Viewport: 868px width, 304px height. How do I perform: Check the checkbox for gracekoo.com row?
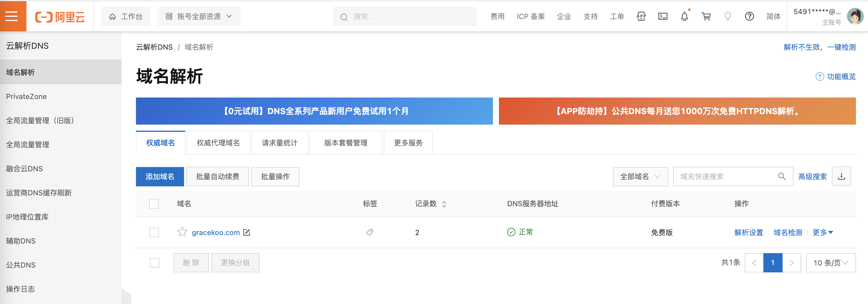click(x=154, y=232)
